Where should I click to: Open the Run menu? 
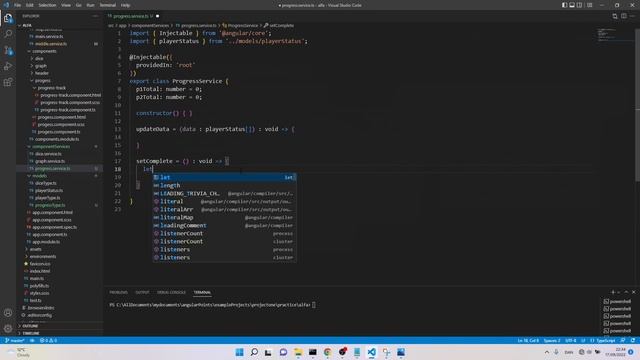(x=91, y=5)
